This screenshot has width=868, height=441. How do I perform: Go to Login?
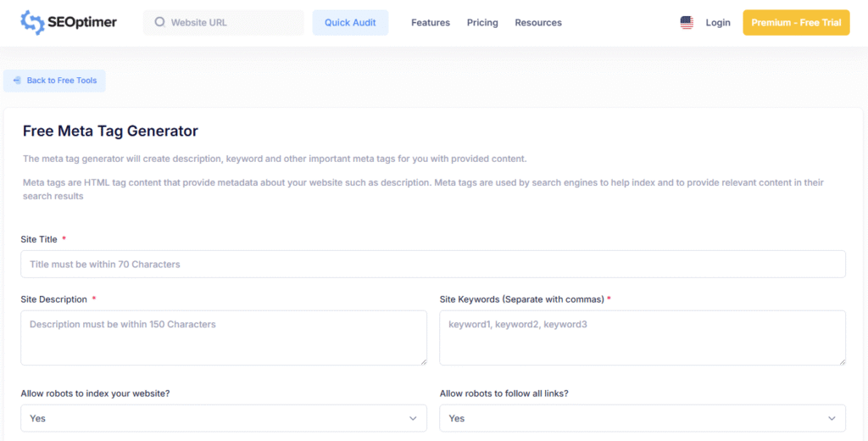coord(718,23)
